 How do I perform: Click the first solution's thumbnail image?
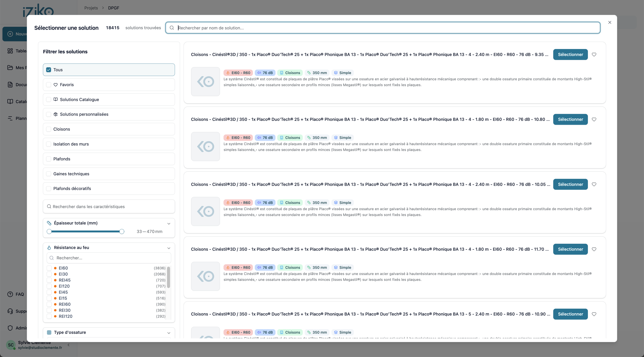point(205,82)
